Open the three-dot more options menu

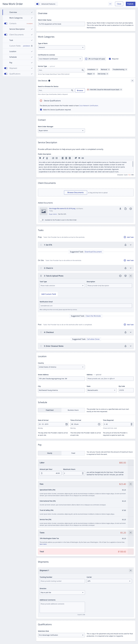tap(110, 4)
